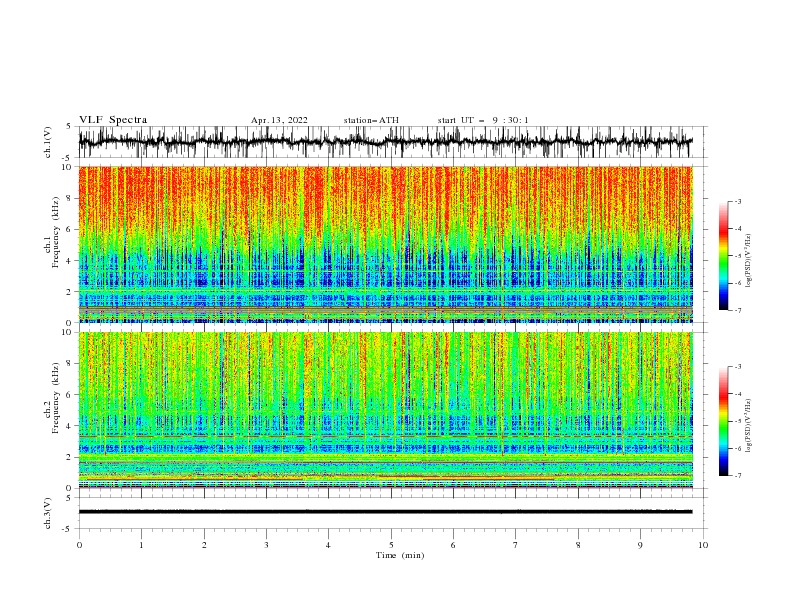Viewport: 792px width, 612px height.
Task: Click the ch.2 "Frequency (kHz)" axis label
Action: [x=56, y=398]
